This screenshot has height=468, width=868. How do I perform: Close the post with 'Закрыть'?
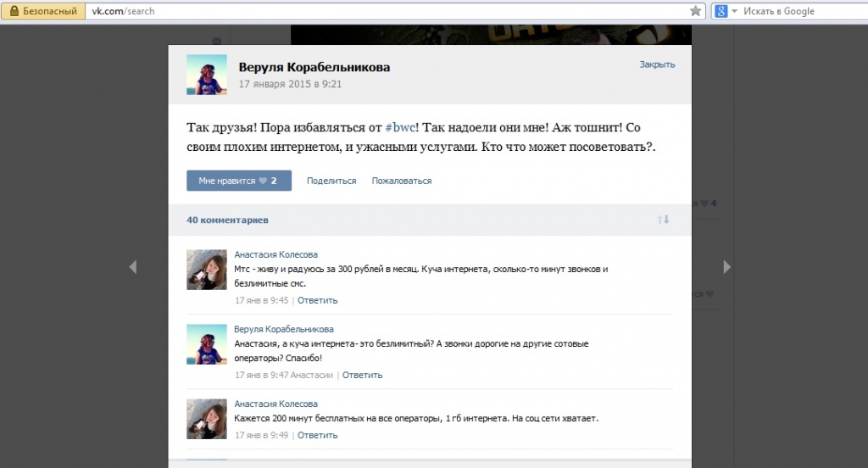[657, 64]
